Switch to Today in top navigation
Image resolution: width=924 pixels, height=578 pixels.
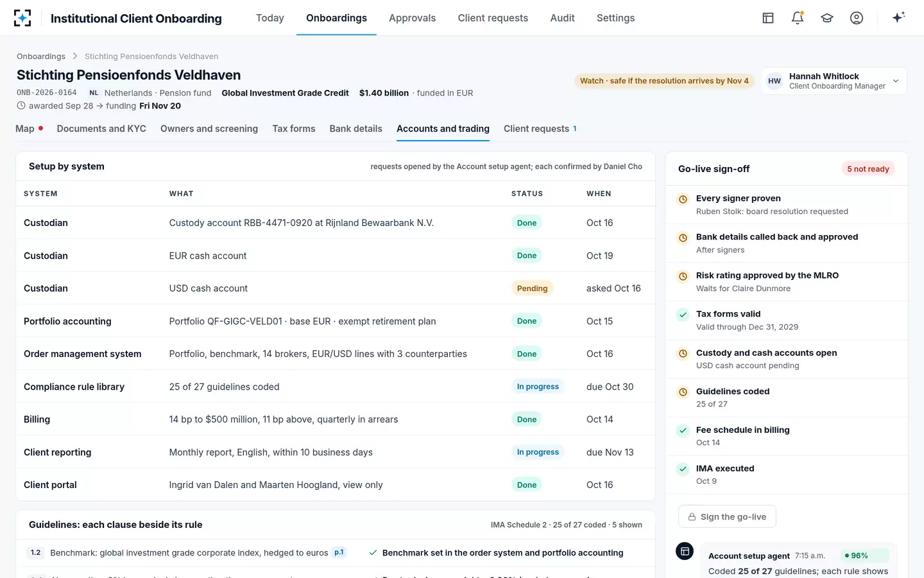tap(270, 18)
